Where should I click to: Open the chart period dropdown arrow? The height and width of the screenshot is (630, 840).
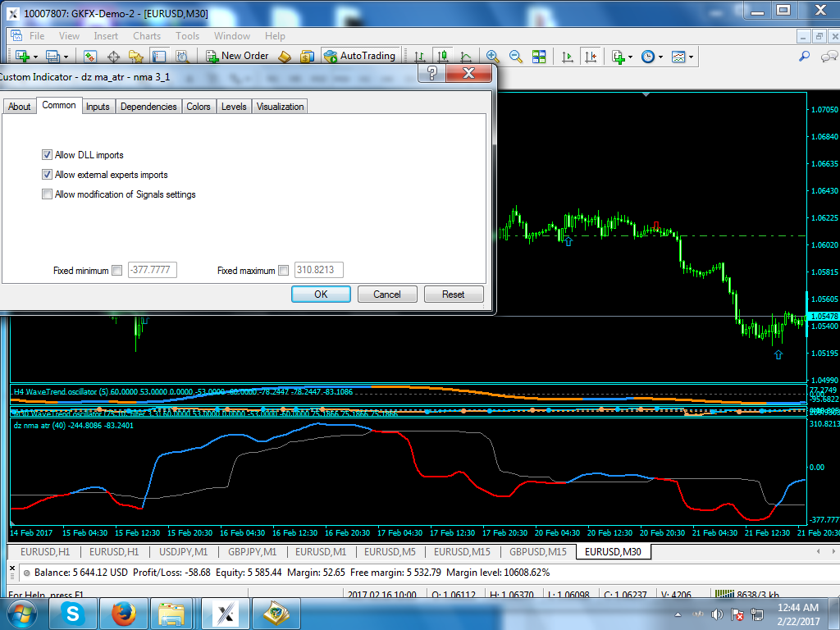(660, 56)
